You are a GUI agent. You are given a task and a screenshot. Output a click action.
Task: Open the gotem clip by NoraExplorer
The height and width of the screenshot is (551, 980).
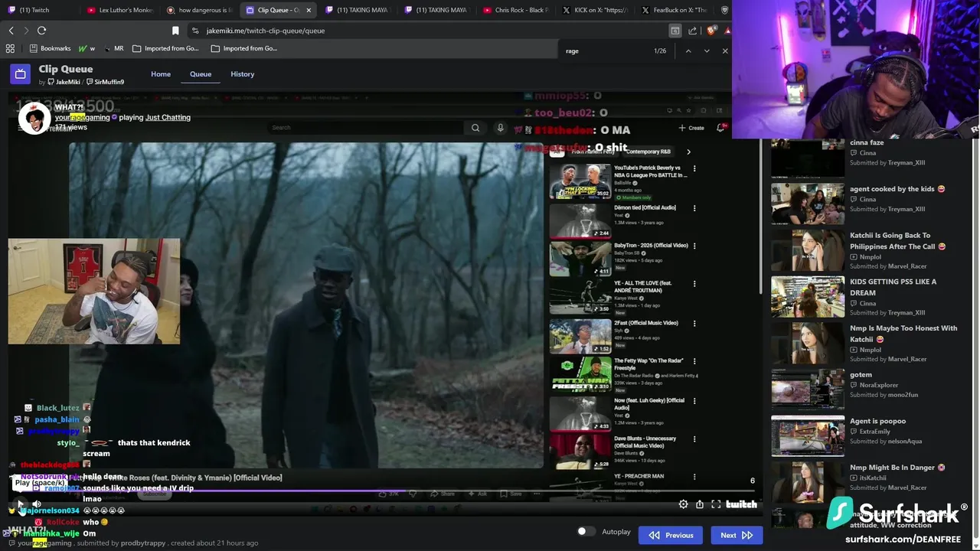coord(861,375)
